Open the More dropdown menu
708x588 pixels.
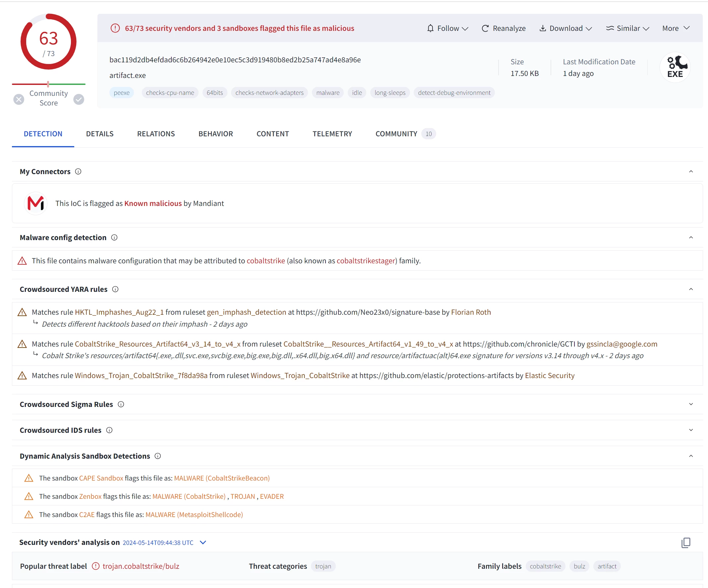tap(676, 28)
